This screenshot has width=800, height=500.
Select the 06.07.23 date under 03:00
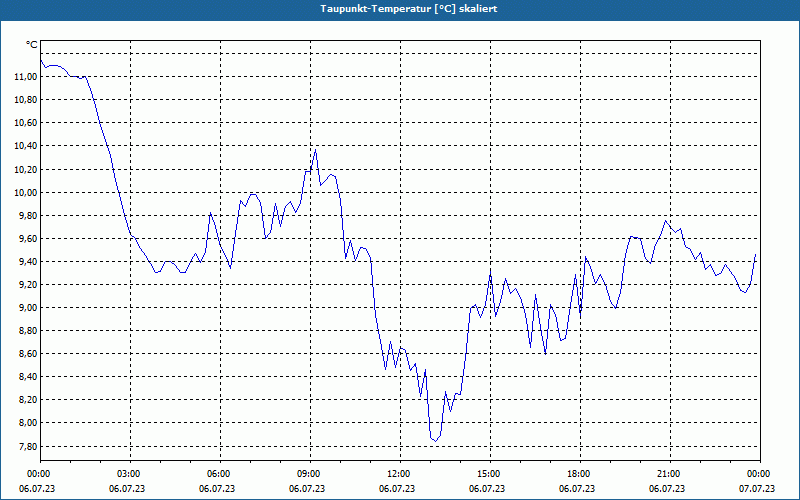[x=127, y=489]
